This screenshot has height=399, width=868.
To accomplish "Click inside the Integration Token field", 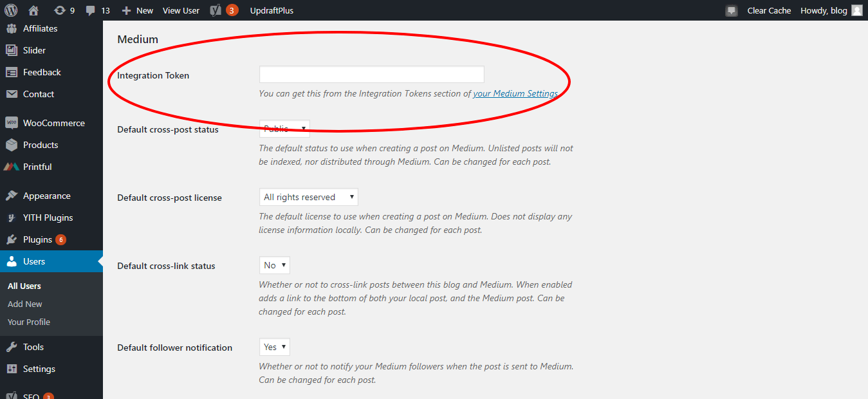I will 371,74.
